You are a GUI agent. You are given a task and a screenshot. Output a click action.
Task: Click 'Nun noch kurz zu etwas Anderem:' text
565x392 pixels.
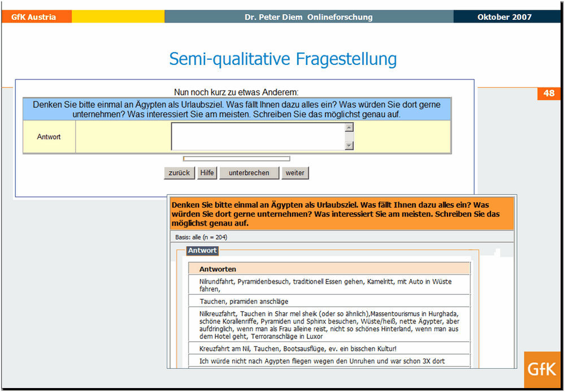[x=236, y=92]
